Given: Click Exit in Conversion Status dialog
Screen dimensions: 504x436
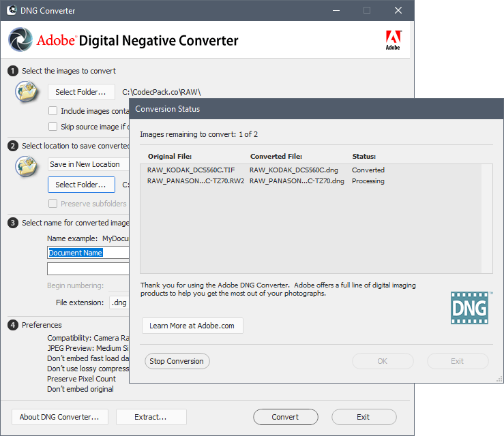Looking at the screenshot, I should tap(458, 361).
